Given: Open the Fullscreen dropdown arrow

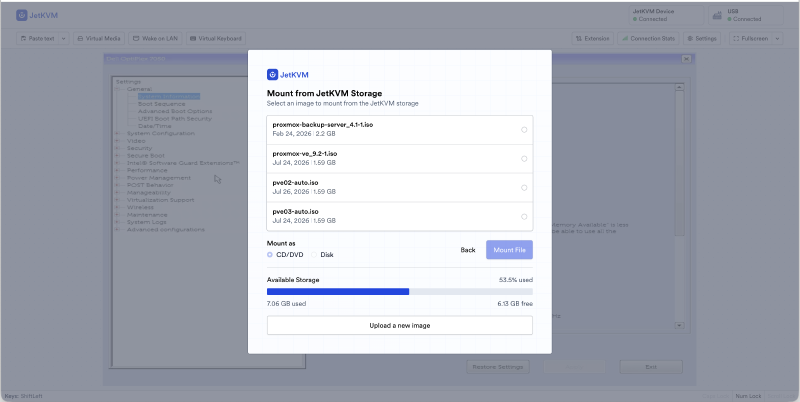Looking at the screenshot, I should pos(777,38).
